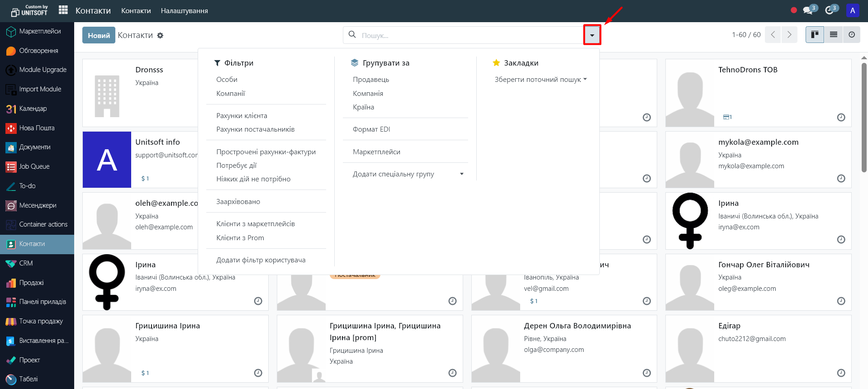The image size is (868, 389).
Task: Click the activity clock on TehnoDrons TOB card
Action: tap(841, 118)
